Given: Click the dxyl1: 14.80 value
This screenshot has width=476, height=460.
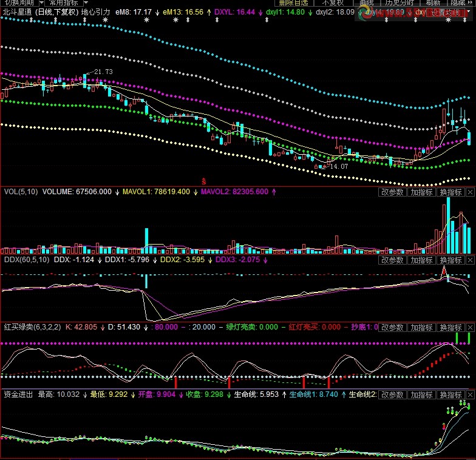Looking at the screenshot, I should [x=285, y=12].
